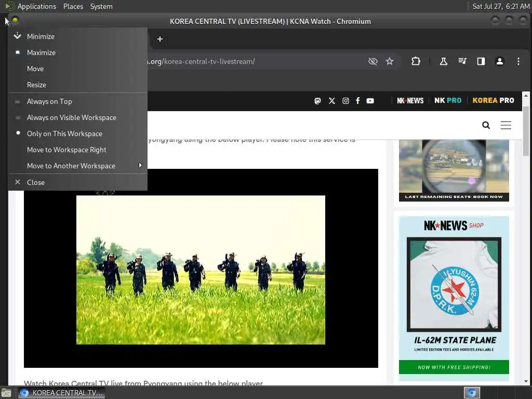Open the Chromium three-dot menu
The width and height of the screenshot is (532, 399).
pos(518,61)
